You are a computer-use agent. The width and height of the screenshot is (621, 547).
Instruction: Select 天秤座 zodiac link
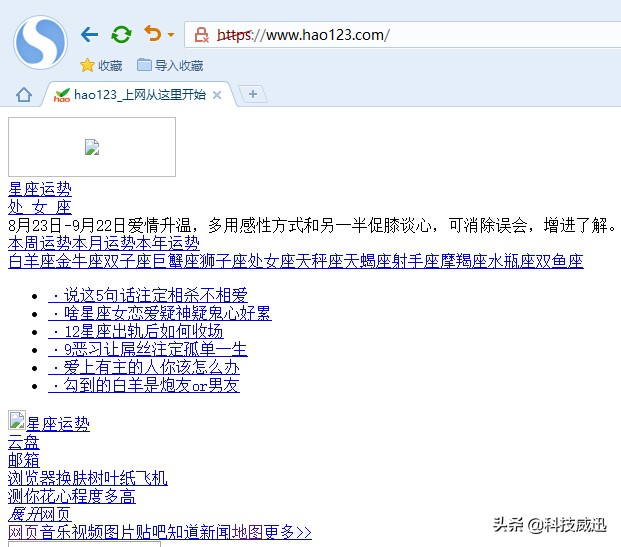(319, 261)
